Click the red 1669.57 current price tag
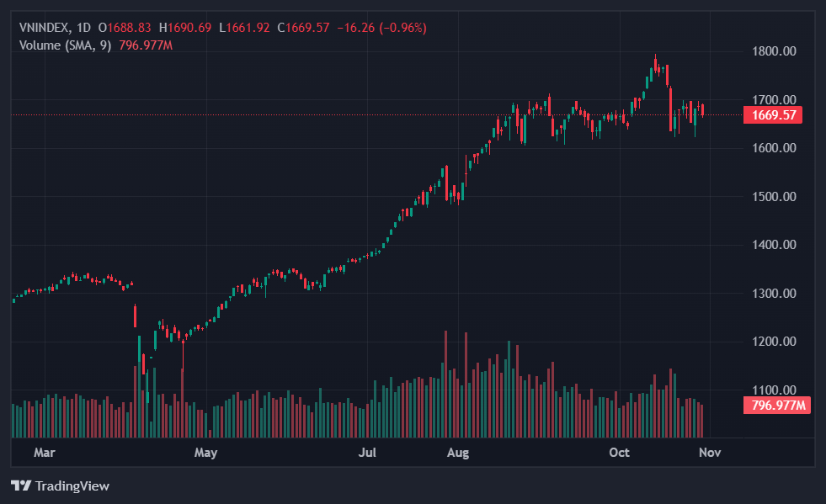 [773, 115]
